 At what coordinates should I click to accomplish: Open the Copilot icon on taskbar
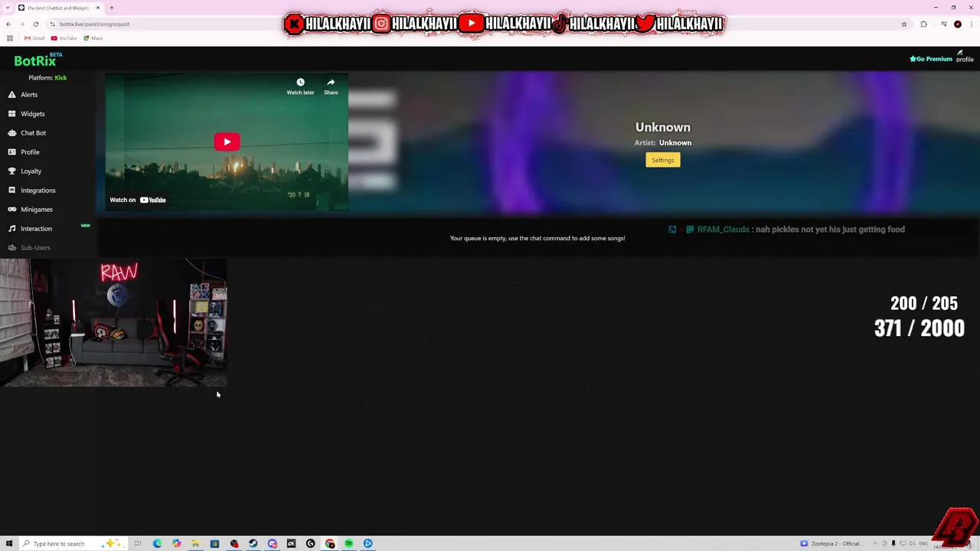pyautogui.click(x=176, y=543)
